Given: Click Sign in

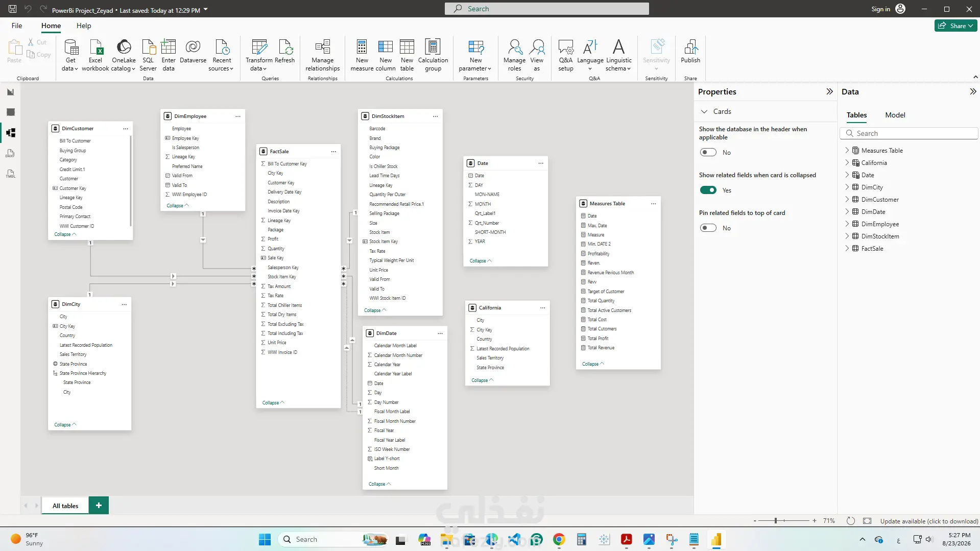Looking at the screenshot, I should pos(888,9).
